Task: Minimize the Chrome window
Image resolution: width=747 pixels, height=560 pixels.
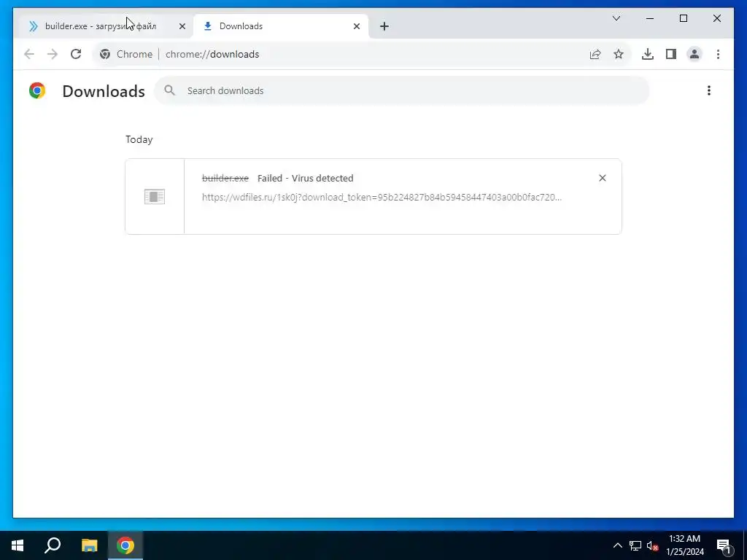Action: coord(650,18)
